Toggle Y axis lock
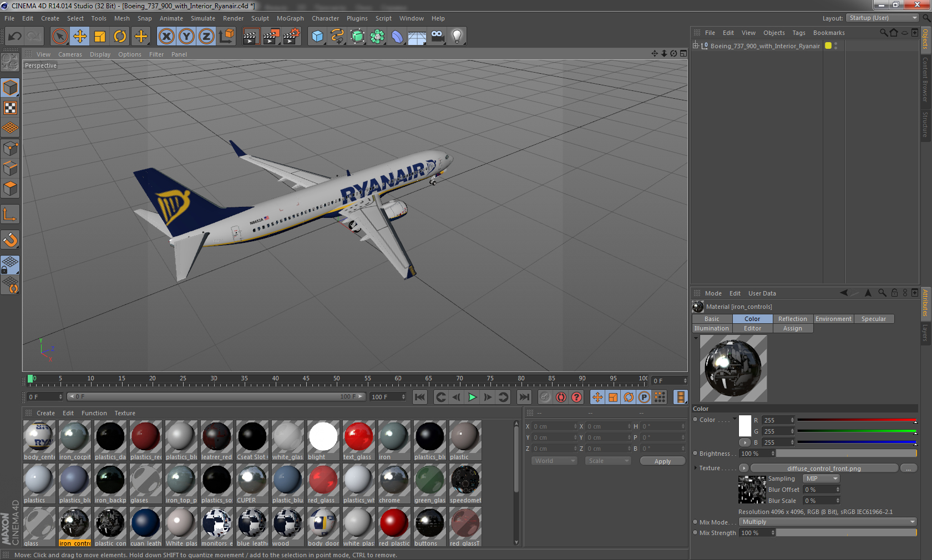The height and width of the screenshot is (560, 932). (186, 37)
